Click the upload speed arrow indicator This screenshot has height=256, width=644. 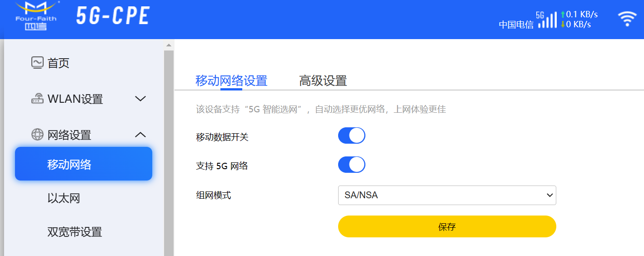point(563,14)
